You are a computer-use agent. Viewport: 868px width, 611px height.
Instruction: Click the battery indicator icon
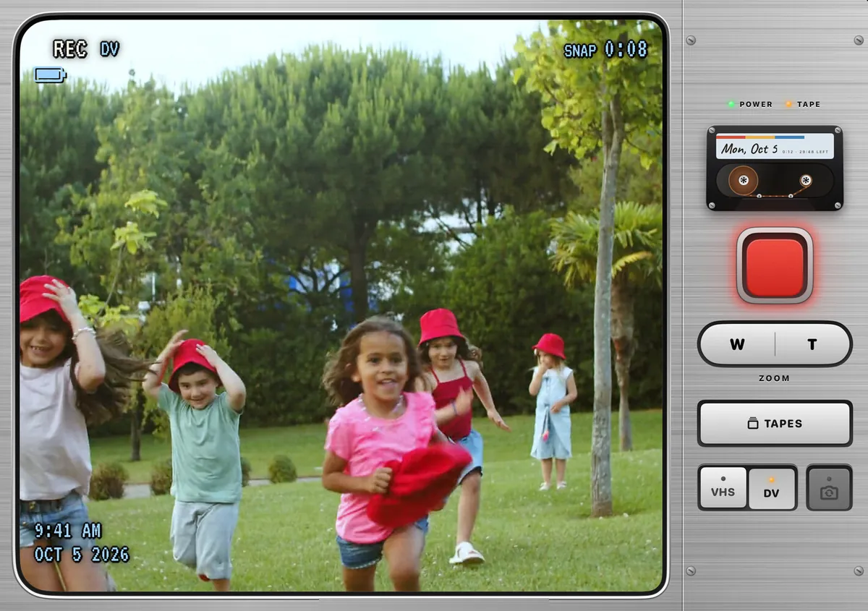tap(50, 75)
